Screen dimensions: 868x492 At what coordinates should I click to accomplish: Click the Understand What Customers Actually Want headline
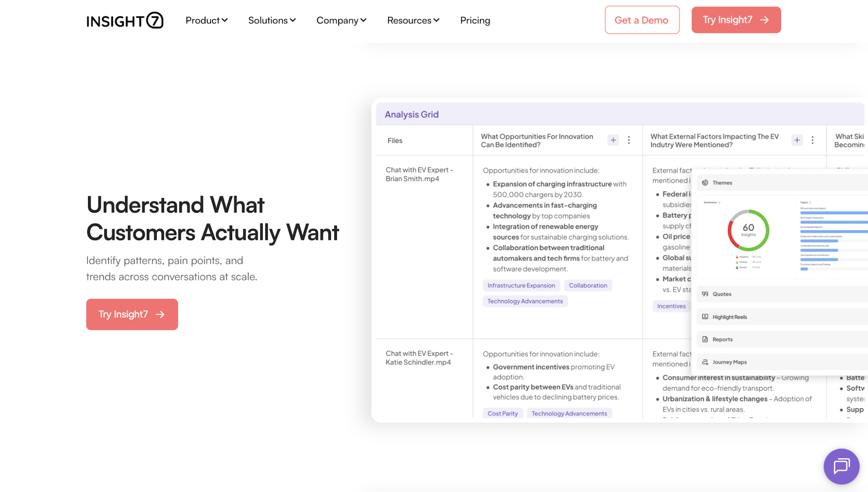(x=213, y=219)
